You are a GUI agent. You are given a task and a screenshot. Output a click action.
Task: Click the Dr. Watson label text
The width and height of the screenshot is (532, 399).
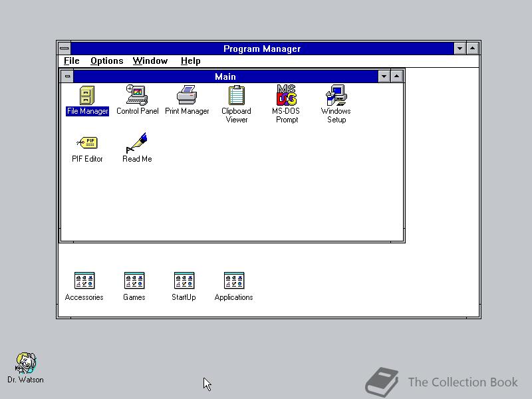[25, 380]
